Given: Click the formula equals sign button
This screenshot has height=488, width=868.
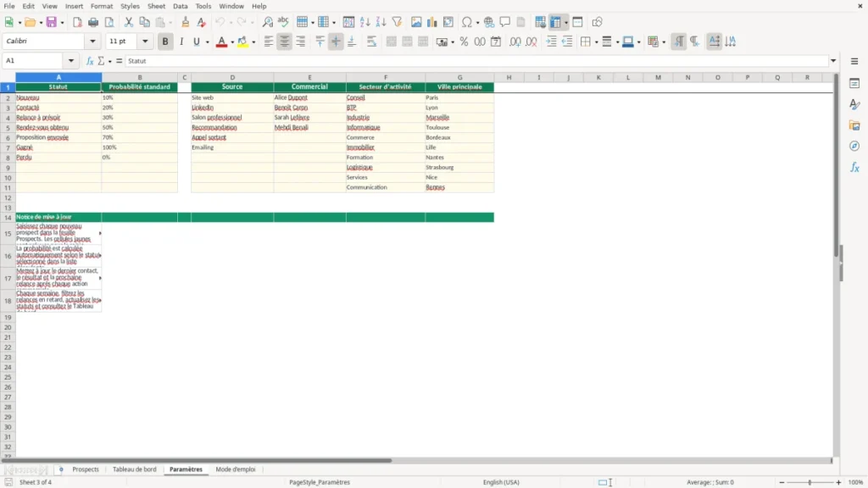Looking at the screenshot, I should tap(119, 61).
